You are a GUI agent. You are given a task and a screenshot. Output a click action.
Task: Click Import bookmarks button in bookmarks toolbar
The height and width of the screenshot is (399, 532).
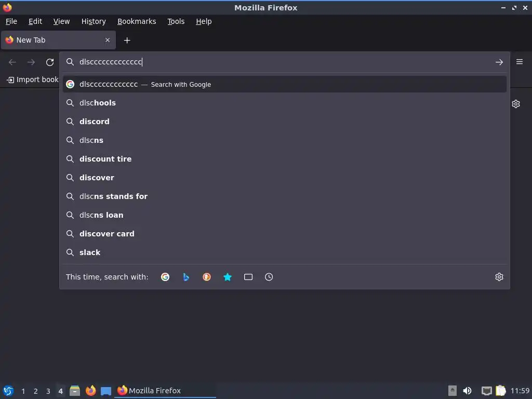tap(33, 79)
